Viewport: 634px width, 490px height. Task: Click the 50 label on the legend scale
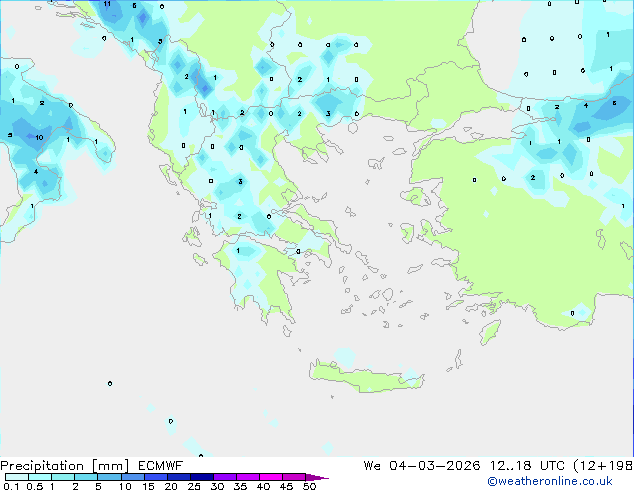309,487
